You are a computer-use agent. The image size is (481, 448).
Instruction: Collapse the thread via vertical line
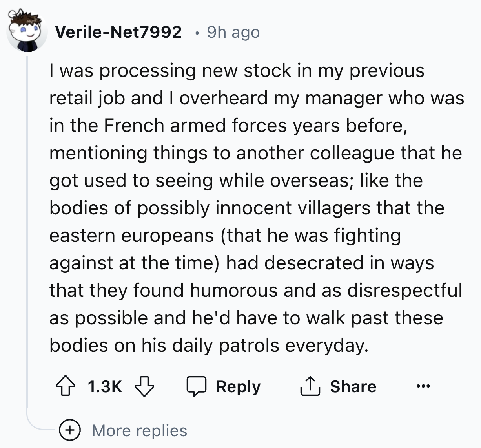click(27, 236)
